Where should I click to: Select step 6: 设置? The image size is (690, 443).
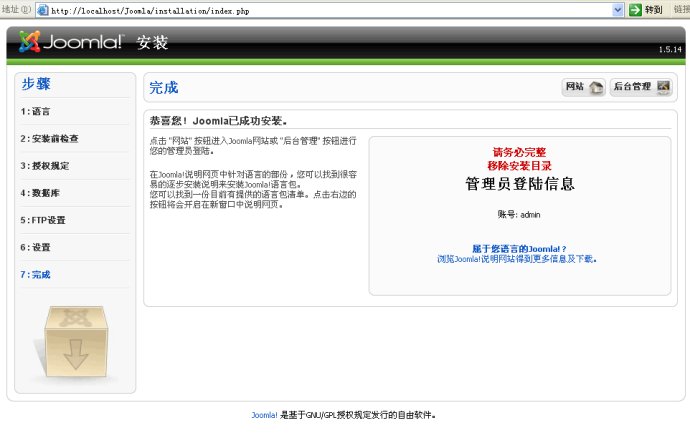pos(35,248)
